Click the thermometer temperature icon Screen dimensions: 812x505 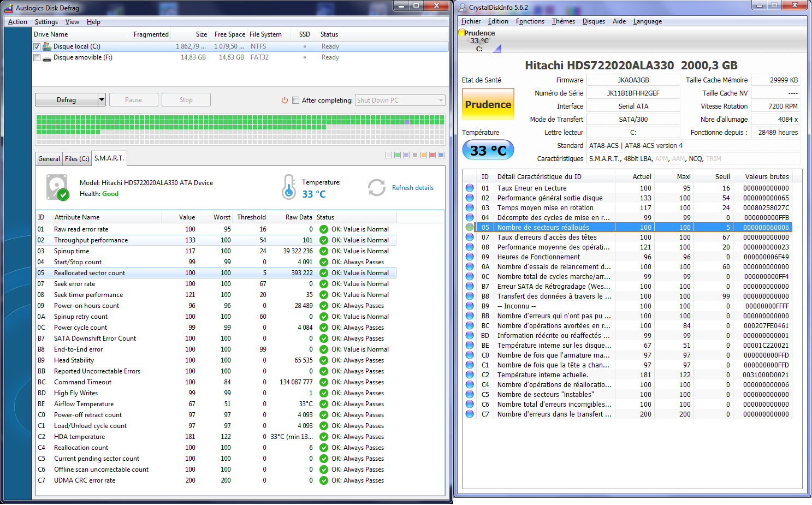coord(289,187)
